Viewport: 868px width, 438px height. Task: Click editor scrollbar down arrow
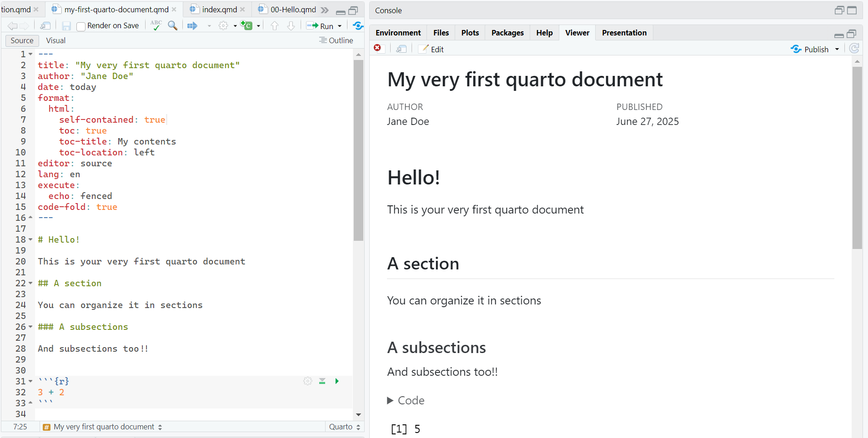[x=358, y=414]
